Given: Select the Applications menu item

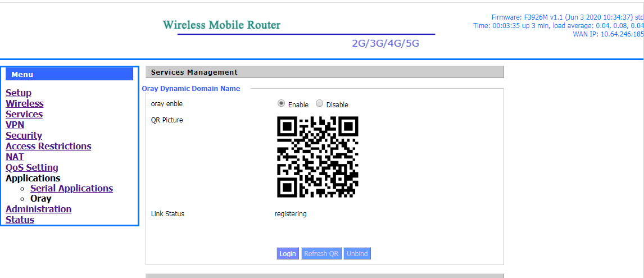Looking at the screenshot, I should (33, 178).
